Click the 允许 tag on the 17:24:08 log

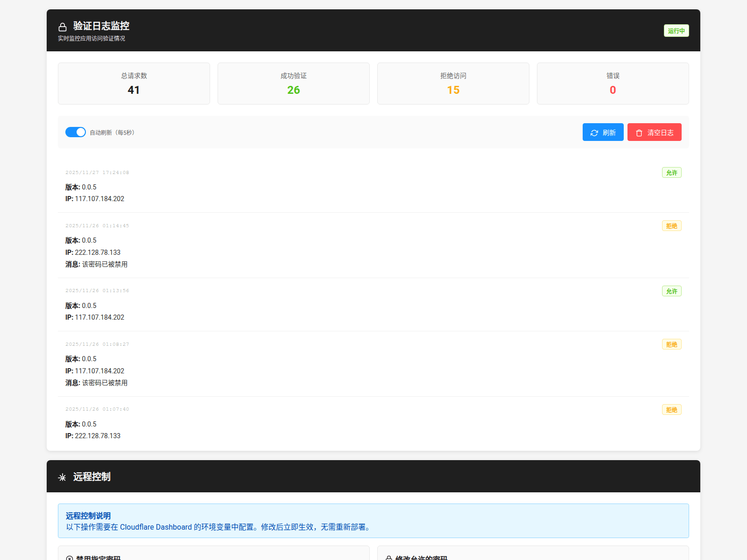tap(672, 173)
